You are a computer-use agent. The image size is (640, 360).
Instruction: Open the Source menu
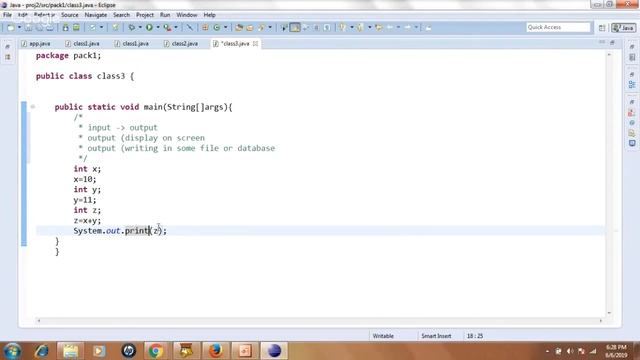[70, 15]
